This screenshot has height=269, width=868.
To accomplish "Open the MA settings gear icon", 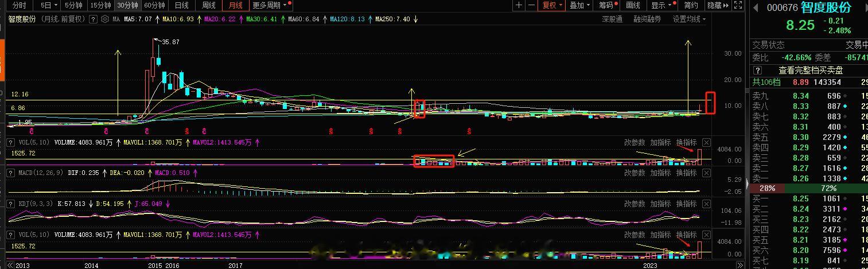I will click(105, 19).
